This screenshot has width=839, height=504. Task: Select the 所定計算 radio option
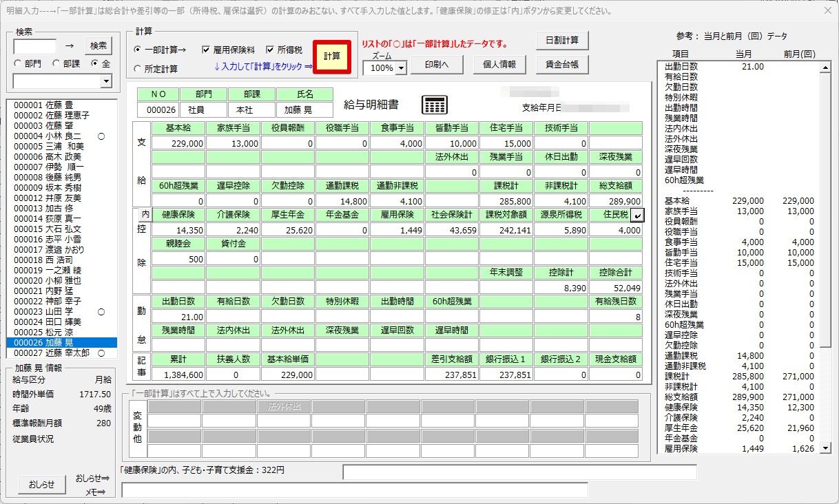pyautogui.click(x=138, y=69)
